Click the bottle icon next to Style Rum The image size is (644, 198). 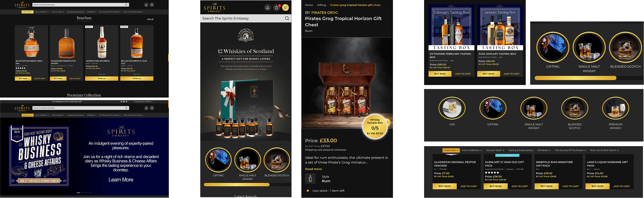(310, 179)
